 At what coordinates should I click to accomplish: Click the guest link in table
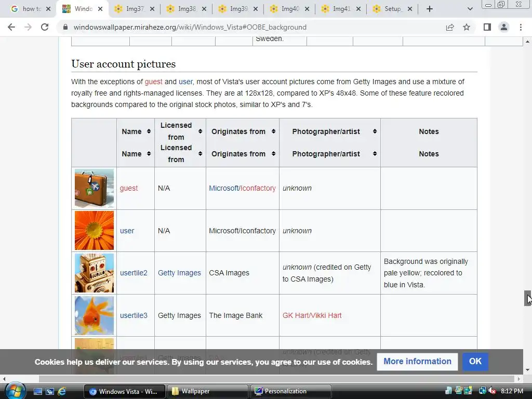point(129,188)
